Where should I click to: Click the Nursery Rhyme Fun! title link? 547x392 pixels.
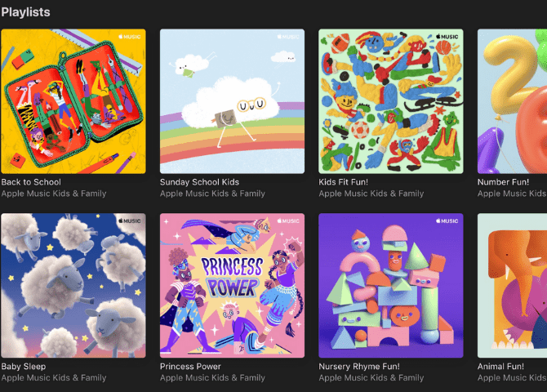click(x=359, y=367)
